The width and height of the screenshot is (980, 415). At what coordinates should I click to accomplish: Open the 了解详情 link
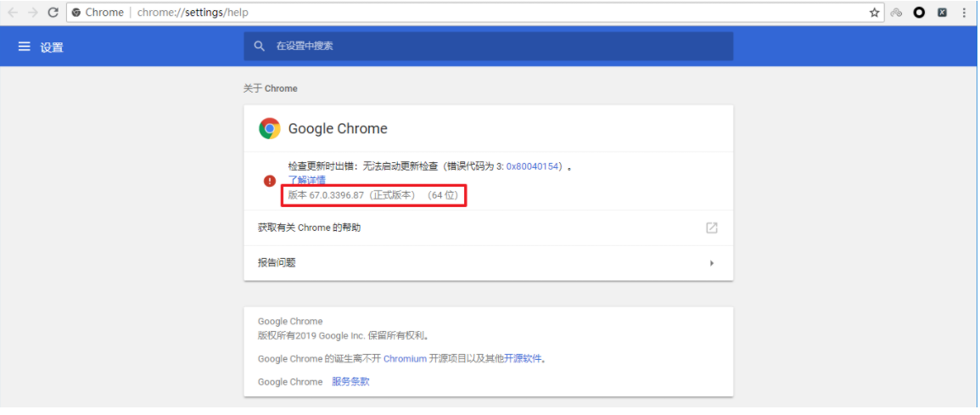[x=306, y=180]
